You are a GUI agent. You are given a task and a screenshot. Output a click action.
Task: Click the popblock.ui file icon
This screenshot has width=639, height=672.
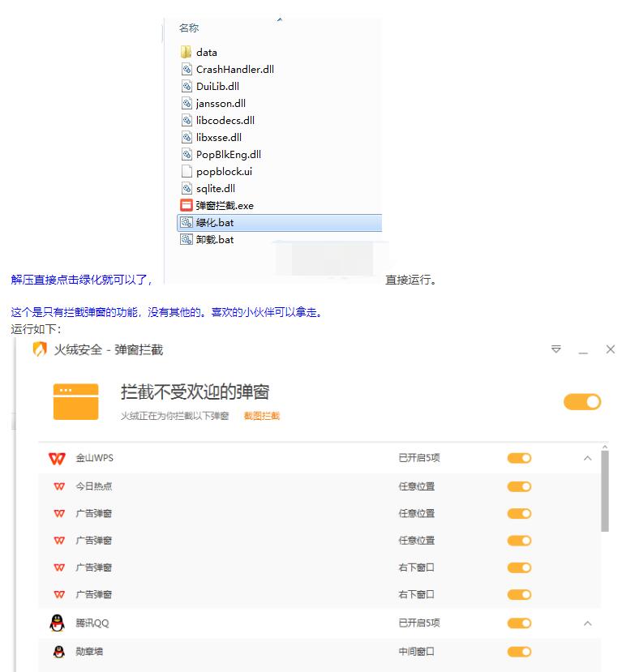[187, 171]
